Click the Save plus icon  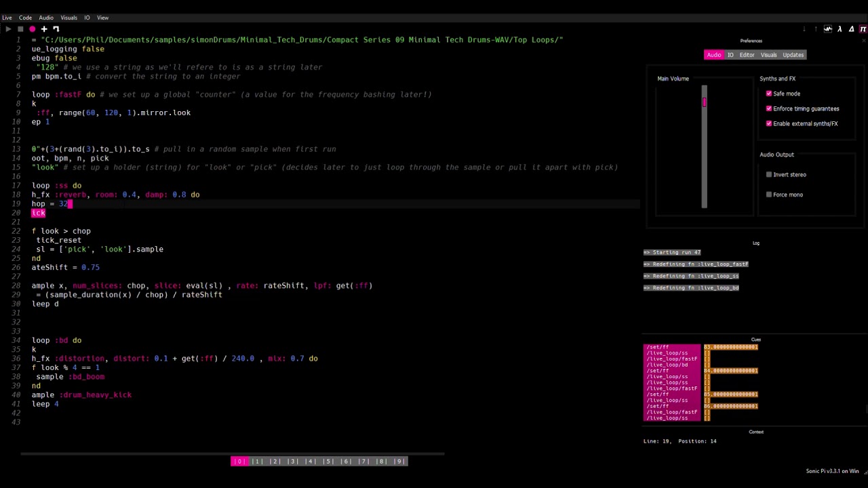[x=44, y=29]
